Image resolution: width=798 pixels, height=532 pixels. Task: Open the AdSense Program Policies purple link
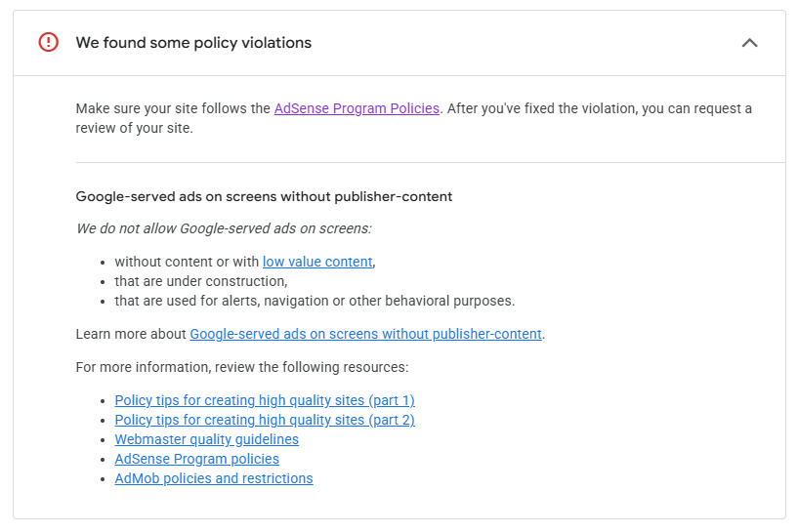(357, 108)
